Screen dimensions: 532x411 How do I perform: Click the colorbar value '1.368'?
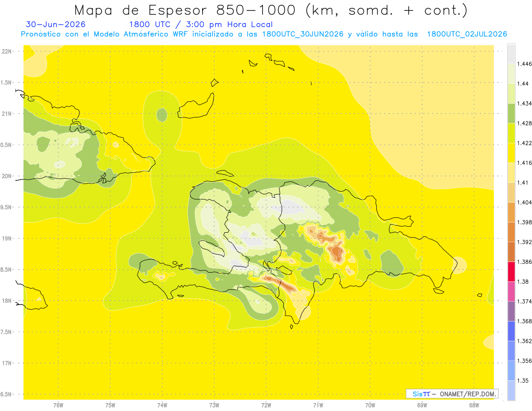click(x=525, y=321)
